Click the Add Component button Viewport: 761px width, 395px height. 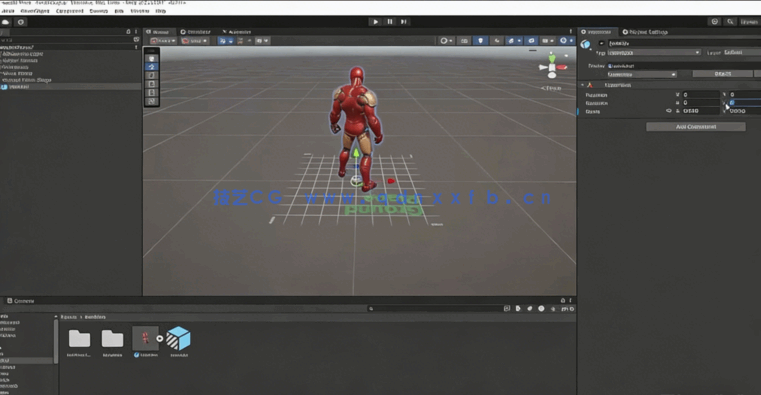coord(695,127)
